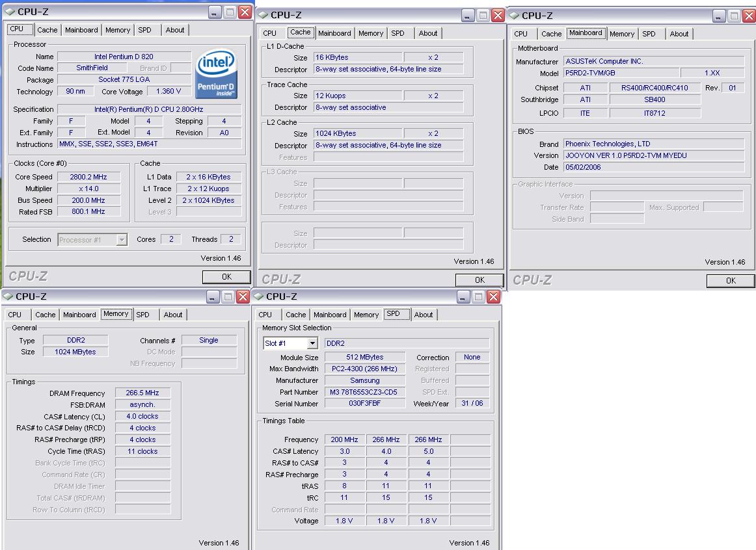Switch to Cache tab in the Processor window
This screenshot has width=756, height=550.
tap(47, 30)
